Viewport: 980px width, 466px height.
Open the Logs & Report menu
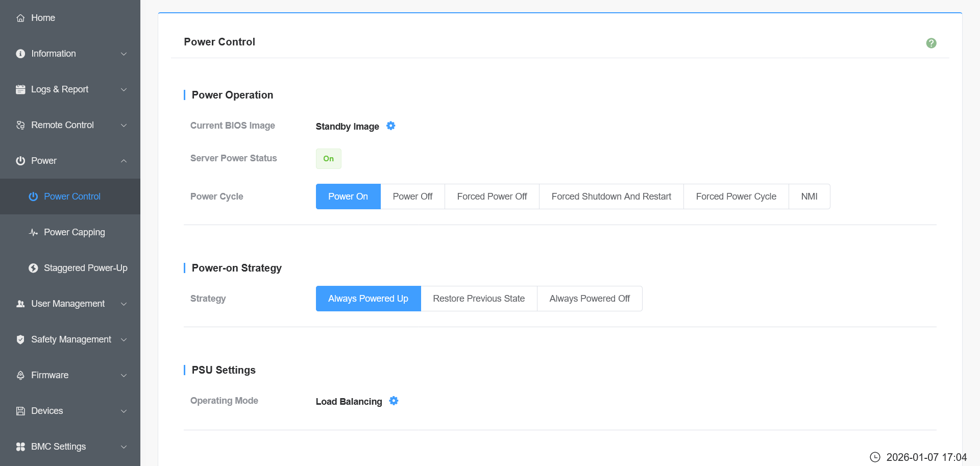pos(60,89)
